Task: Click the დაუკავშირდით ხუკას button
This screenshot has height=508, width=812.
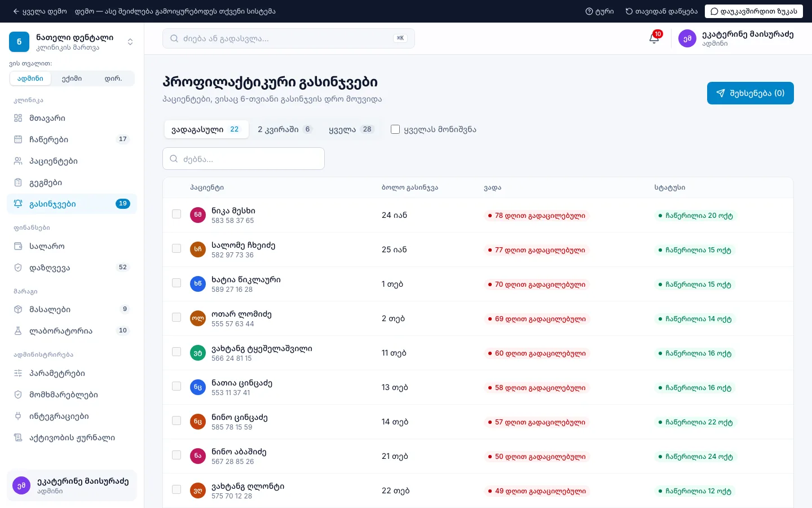Action: 754,11
